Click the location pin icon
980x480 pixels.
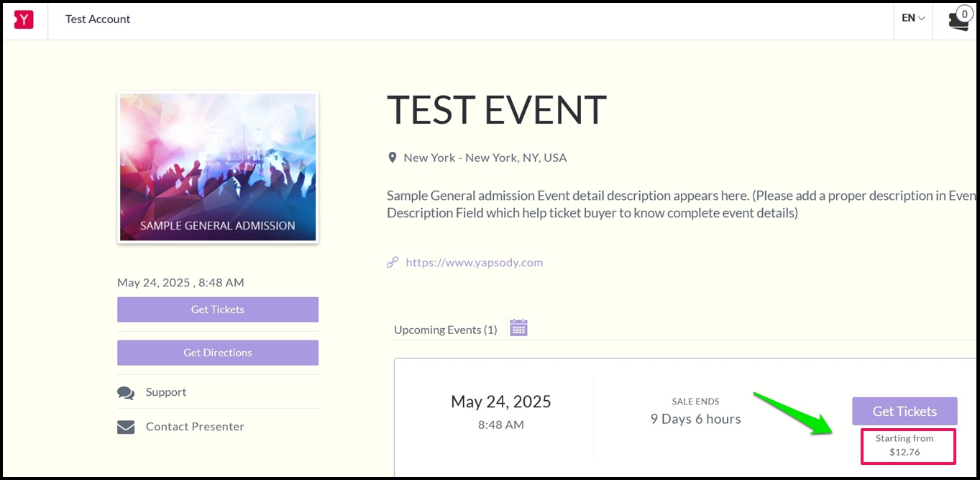(x=392, y=158)
